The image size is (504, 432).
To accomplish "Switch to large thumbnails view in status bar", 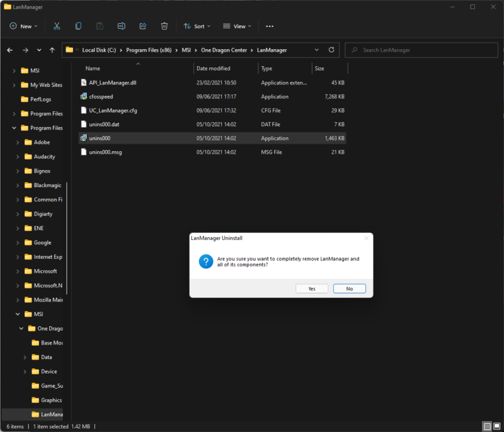I will 496,426.
